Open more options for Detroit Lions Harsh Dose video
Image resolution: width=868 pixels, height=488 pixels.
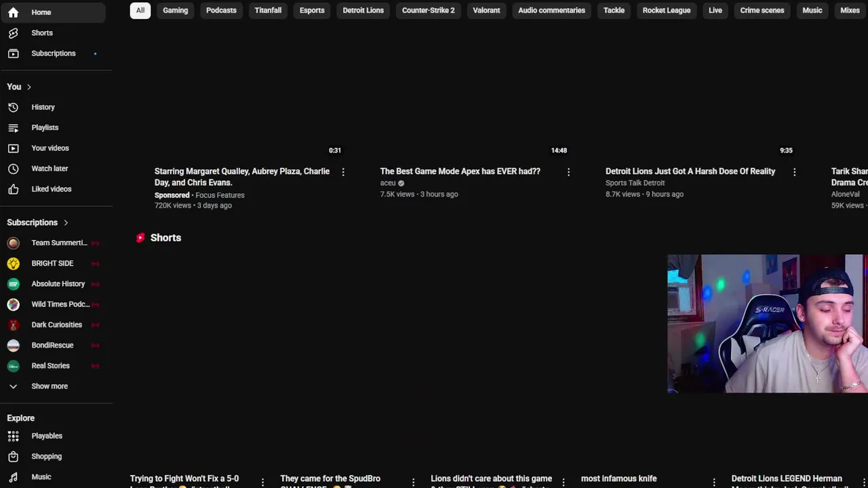(794, 172)
